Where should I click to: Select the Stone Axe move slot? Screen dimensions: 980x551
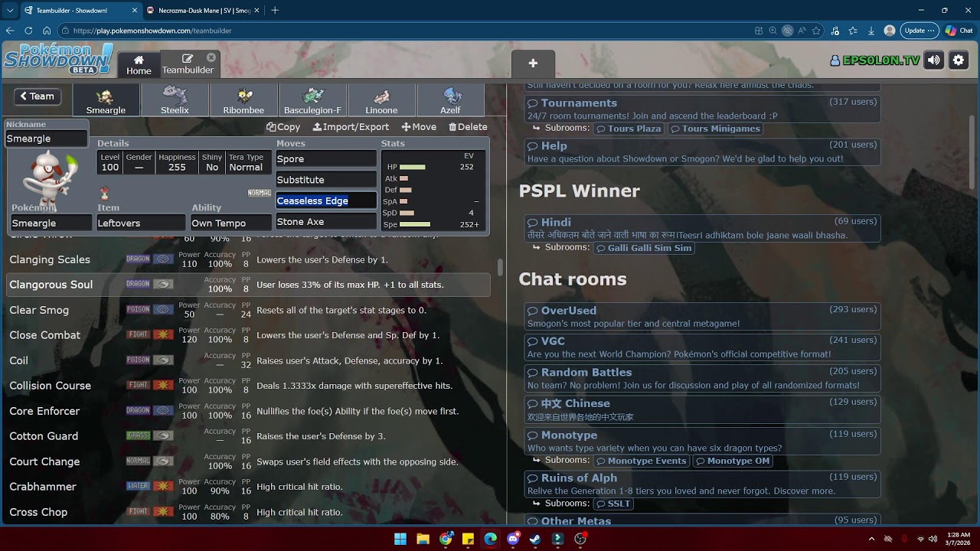(326, 222)
